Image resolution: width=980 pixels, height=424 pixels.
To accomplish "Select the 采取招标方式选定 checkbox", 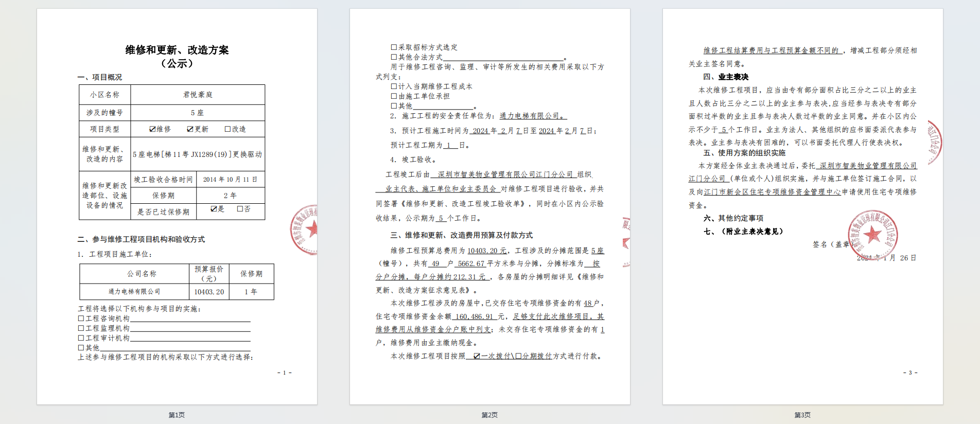I will click(x=394, y=47).
